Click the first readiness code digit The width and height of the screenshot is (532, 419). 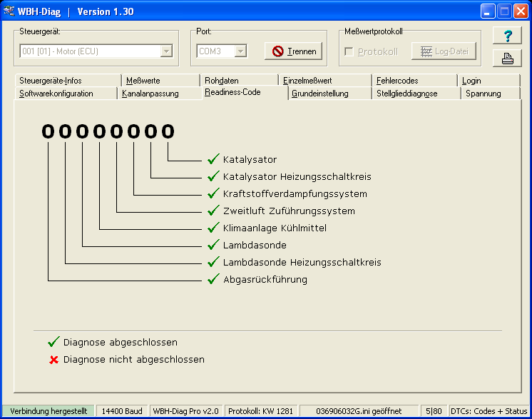pos(48,131)
